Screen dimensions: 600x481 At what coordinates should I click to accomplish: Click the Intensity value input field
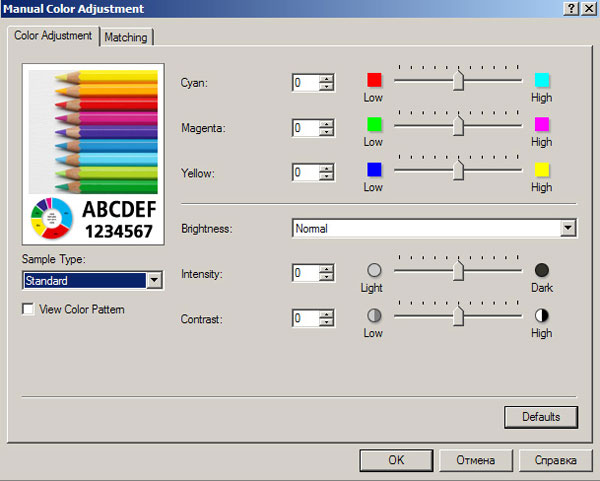pos(306,273)
